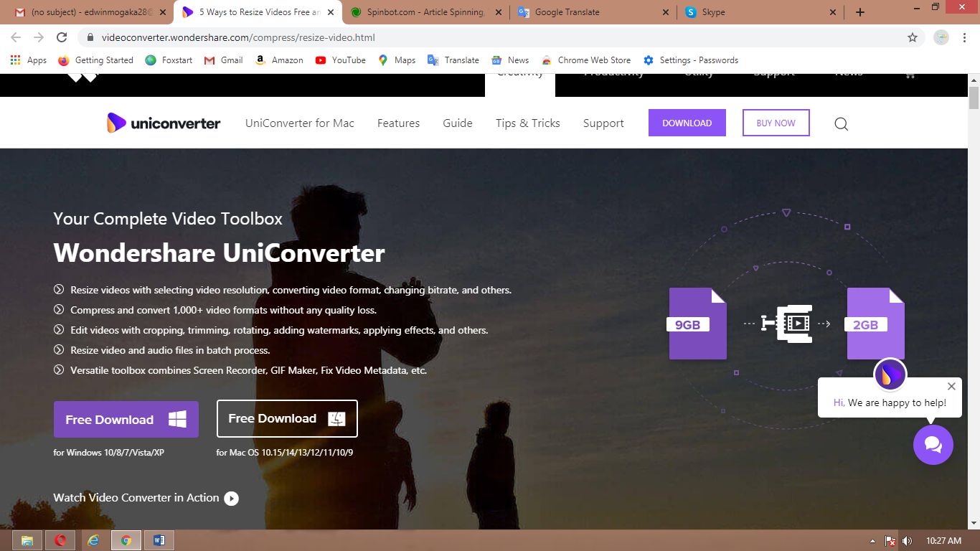Click the UniConverter logo
This screenshot has width=980, height=551.
(164, 123)
